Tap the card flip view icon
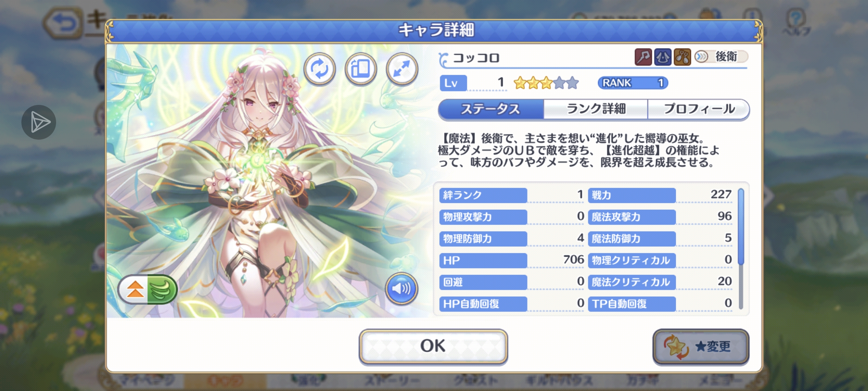The image size is (868, 391). coord(361,69)
